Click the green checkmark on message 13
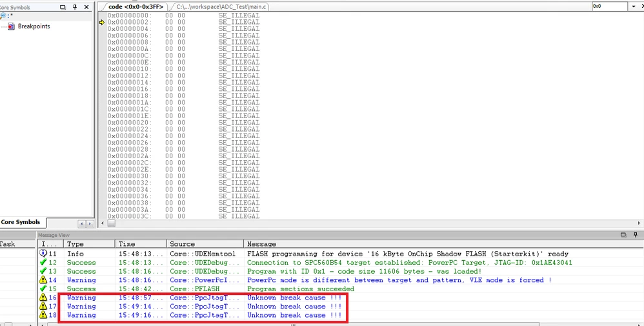Screen dimensions: 644x326 (43, 271)
